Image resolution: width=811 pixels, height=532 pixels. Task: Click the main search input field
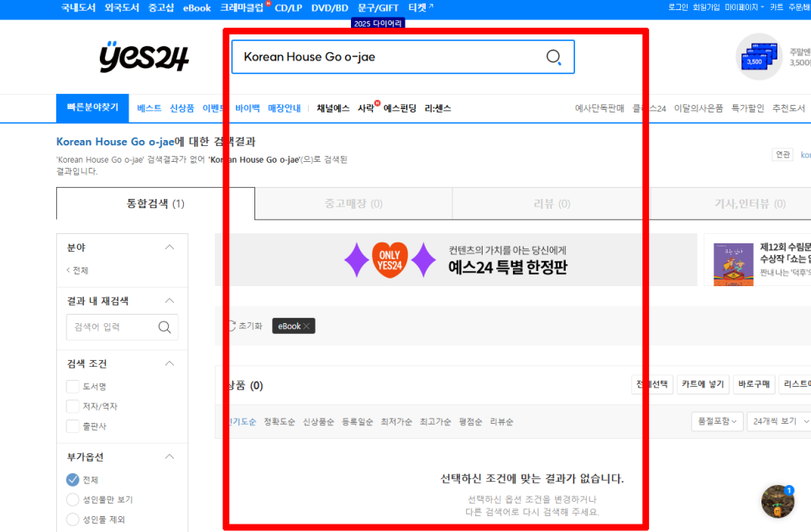[403, 57]
